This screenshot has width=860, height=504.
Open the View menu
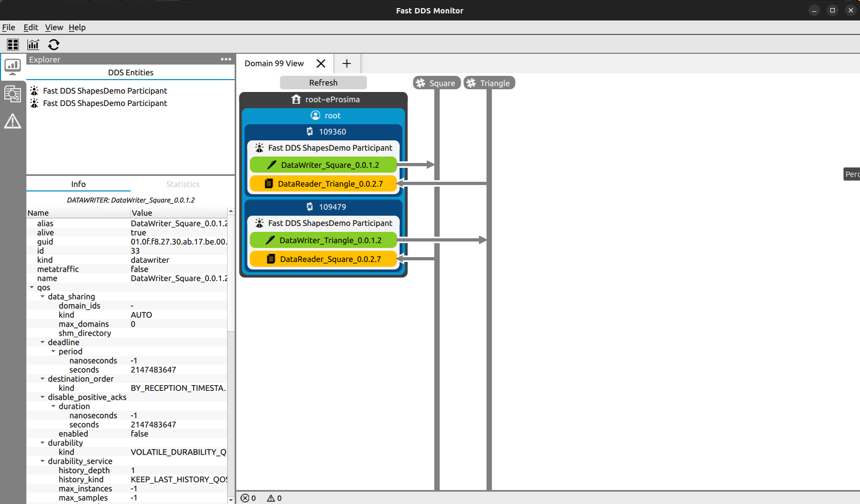[54, 27]
